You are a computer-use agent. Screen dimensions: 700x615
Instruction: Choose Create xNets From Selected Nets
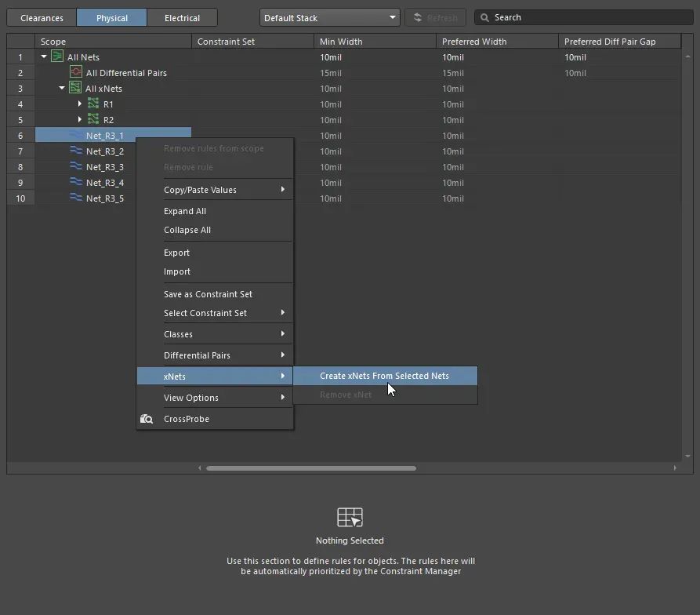[385, 376]
